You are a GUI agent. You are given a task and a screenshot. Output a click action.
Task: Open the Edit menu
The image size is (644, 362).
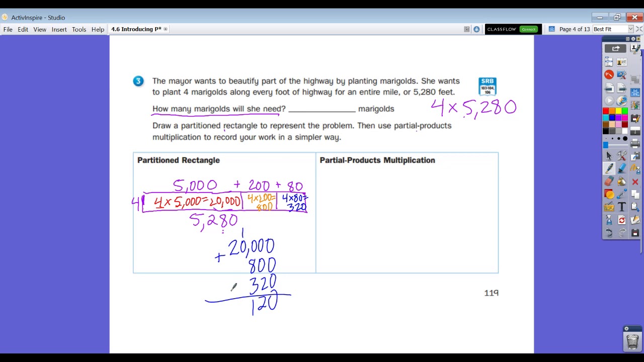(23, 29)
